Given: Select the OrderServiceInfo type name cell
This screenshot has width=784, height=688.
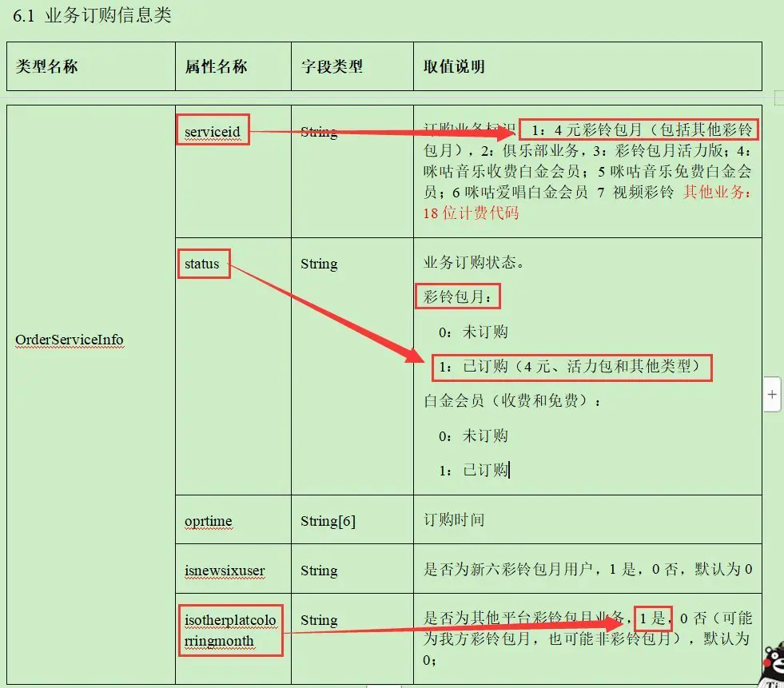Looking at the screenshot, I should click(69, 340).
